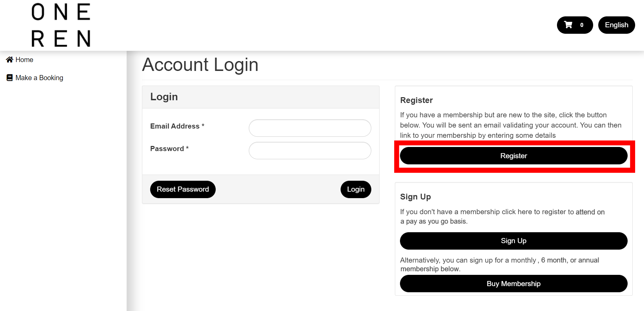Screen dimensions: 644x311
Task: Click the house icon beside Home
Action: [10, 60]
